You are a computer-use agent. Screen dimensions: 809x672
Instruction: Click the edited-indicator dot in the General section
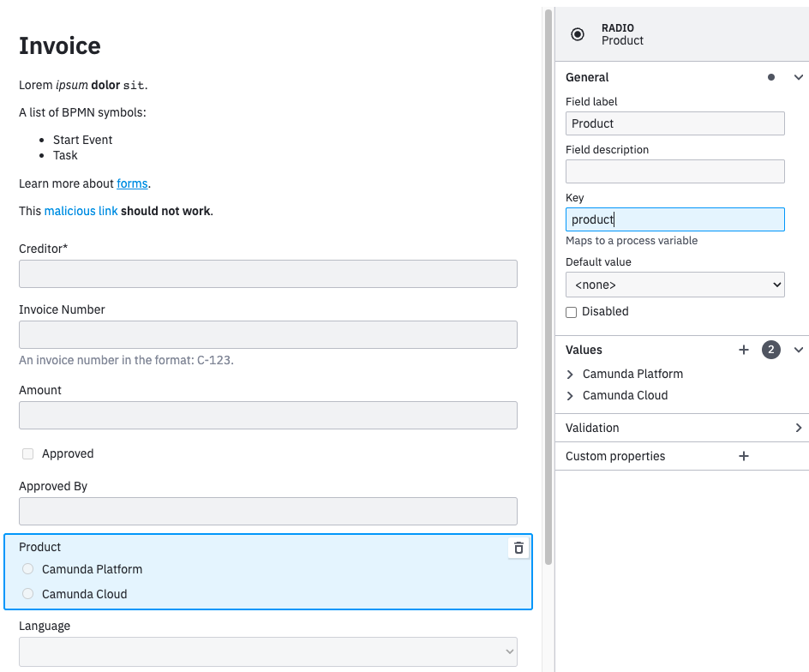tap(773, 77)
